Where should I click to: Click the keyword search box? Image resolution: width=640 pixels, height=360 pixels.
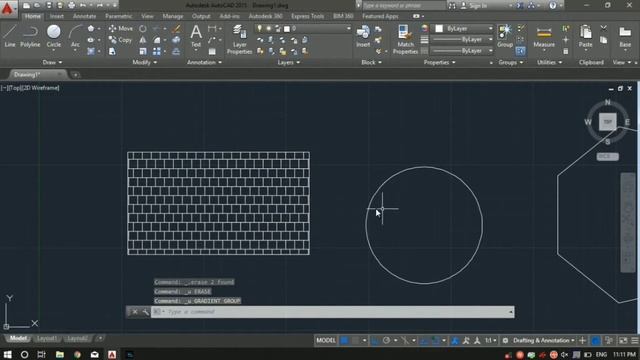[x=403, y=6]
